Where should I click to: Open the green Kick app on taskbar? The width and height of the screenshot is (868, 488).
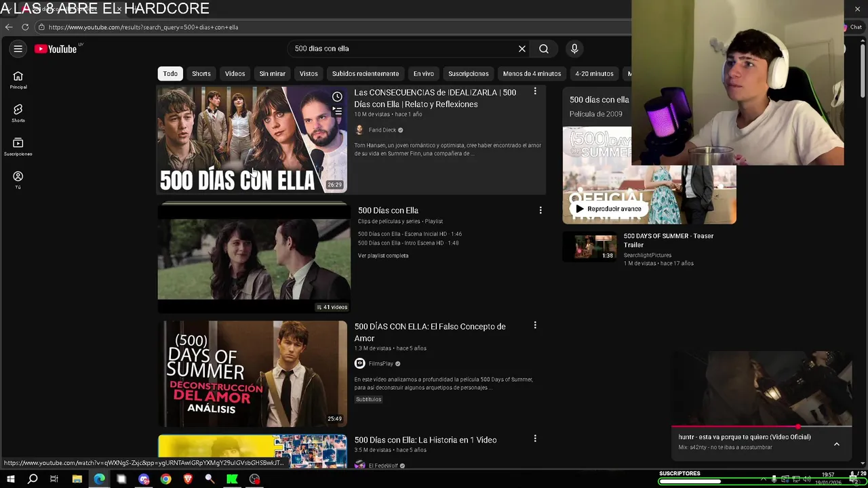[233, 479]
